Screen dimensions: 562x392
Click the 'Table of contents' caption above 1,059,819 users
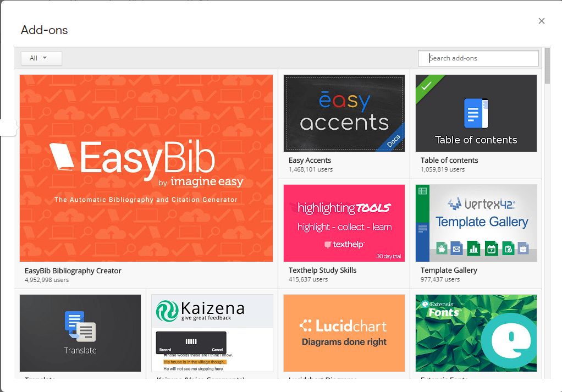[x=449, y=160]
